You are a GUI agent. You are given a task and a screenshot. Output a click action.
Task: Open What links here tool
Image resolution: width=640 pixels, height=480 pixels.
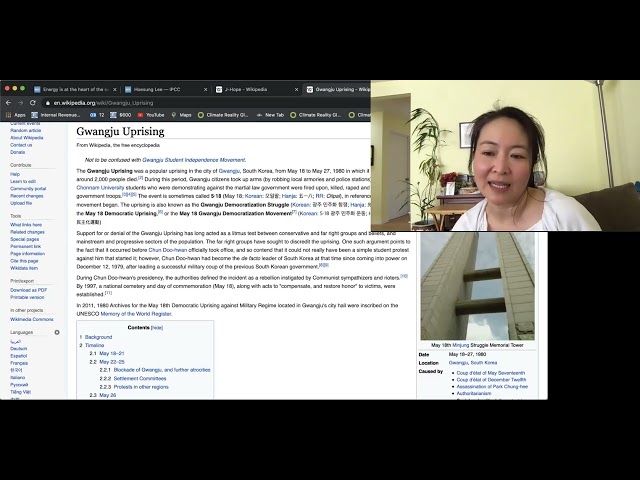click(x=26, y=225)
